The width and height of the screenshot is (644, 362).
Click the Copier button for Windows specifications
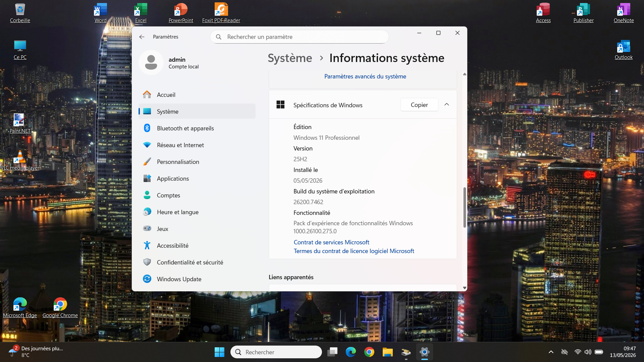[419, 105]
